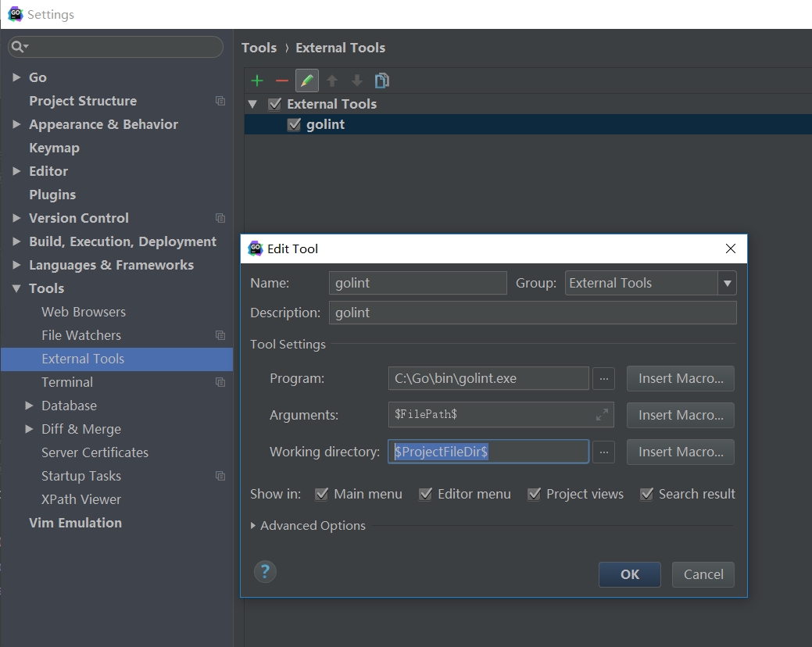The height and width of the screenshot is (647, 812).
Task: Move tool down with down arrow icon
Action: point(357,80)
